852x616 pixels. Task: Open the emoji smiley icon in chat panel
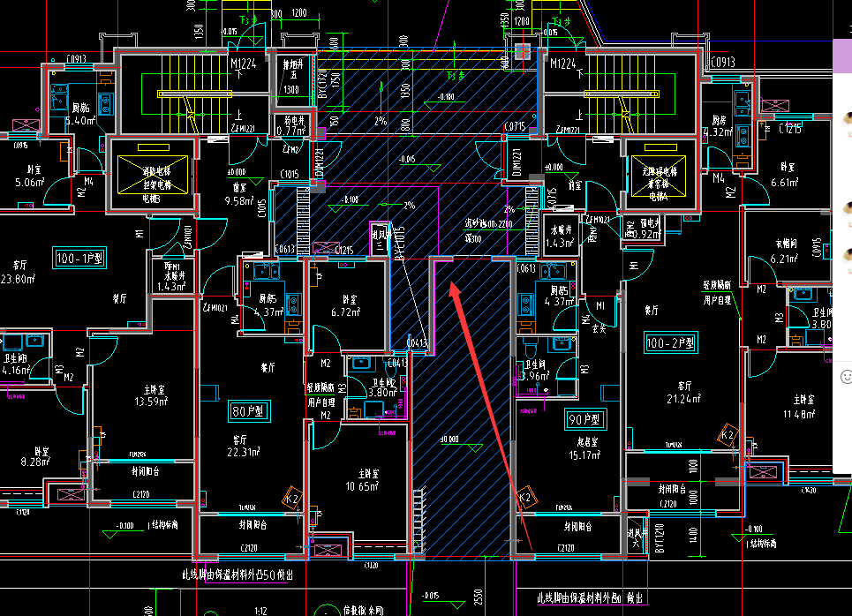(846, 377)
